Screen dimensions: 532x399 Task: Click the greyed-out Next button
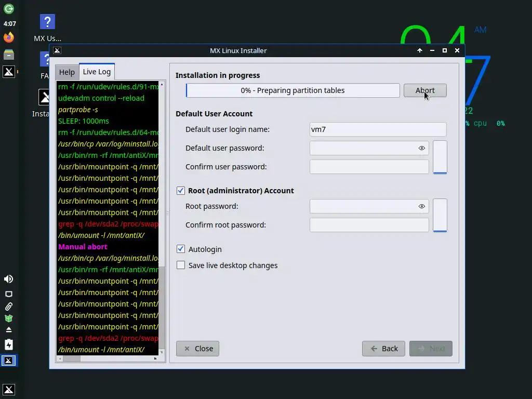pyautogui.click(x=431, y=349)
